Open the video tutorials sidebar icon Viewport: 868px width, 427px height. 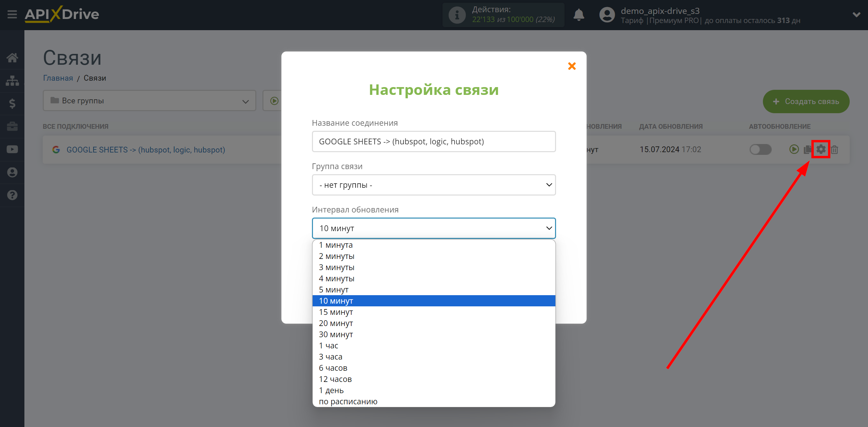12,149
